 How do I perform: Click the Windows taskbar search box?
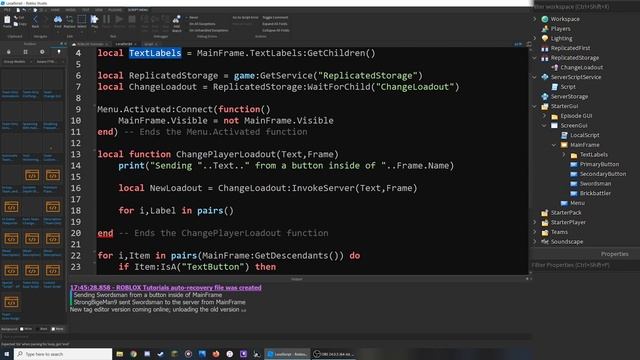tap(63, 354)
